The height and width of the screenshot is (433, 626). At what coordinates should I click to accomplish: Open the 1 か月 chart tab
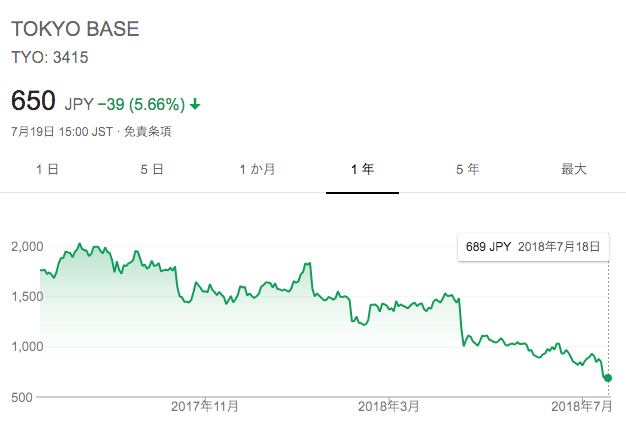(x=258, y=170)
